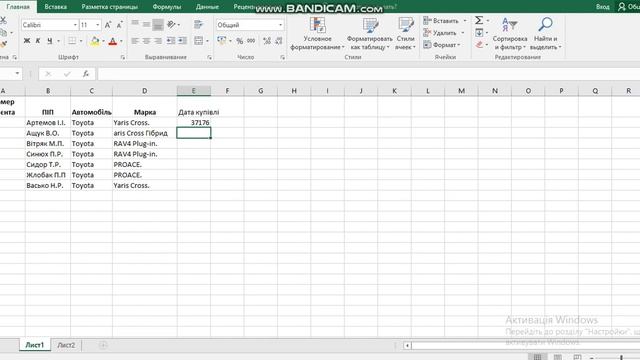Open the Формат cells menu
The height and width of the screenshot is (360, 640).
[442, 45]
